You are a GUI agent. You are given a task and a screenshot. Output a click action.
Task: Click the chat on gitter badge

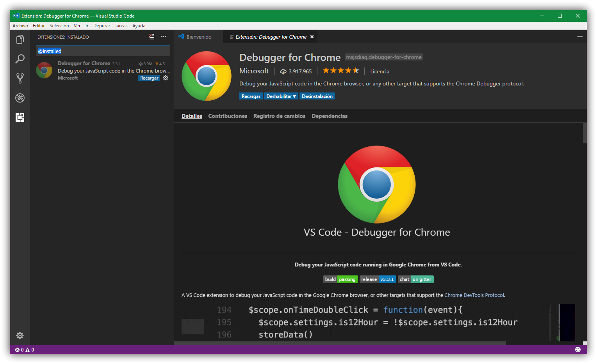tap(415, 279)
